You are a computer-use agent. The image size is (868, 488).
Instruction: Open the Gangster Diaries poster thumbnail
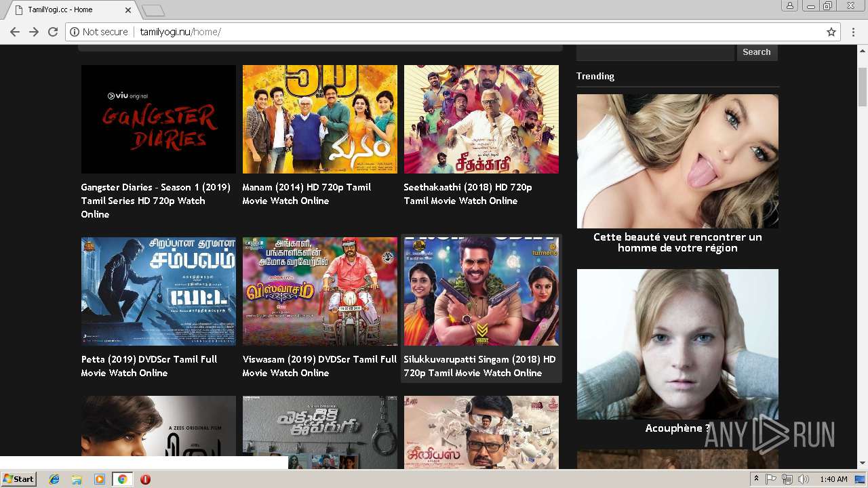pyautogui.click(x=159, y=119)
